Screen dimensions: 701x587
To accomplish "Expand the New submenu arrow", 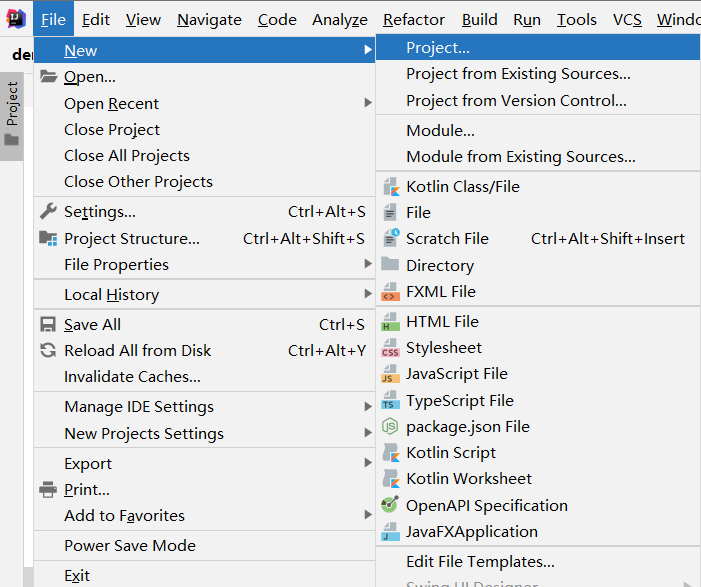I will click(x=367, y=50).
